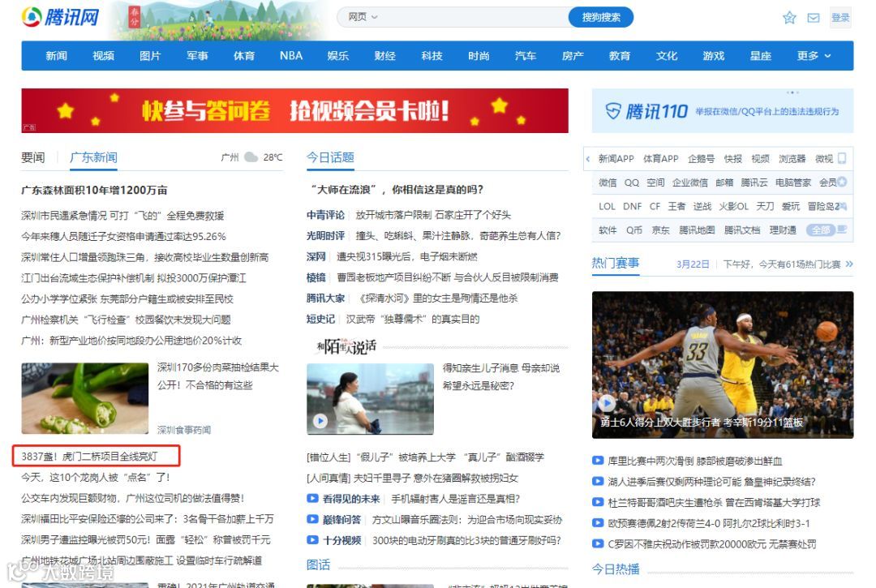Open headline “大师在流浪”，你相信这是真的吗?
Image resolution: width=876 pixels, height=588 pixels.
pos(397,190)
